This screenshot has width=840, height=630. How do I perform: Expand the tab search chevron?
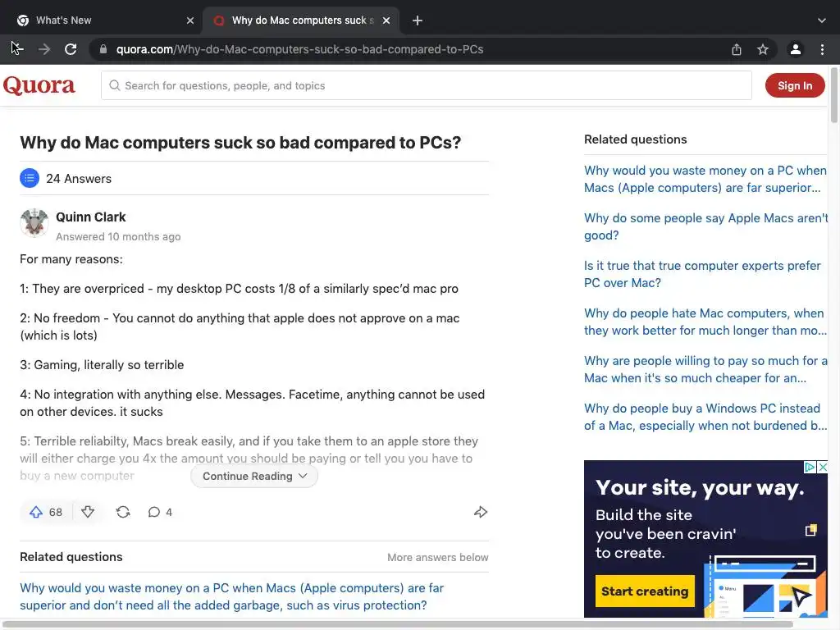click(822, 21)
